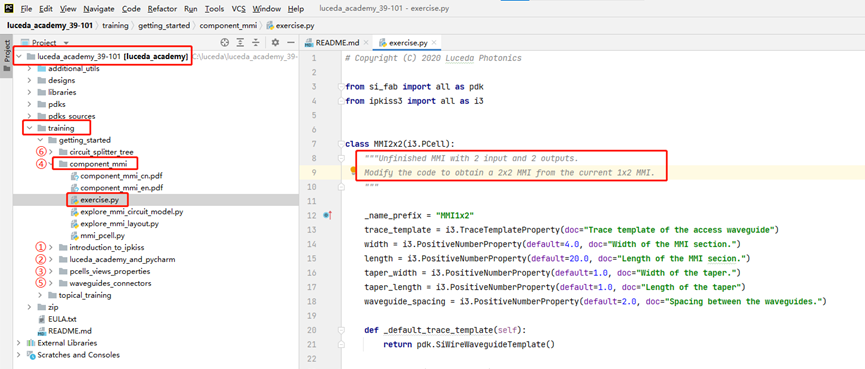Close the README.md editor tab
This screenshot has height=369, width=865.
point(366,42)
